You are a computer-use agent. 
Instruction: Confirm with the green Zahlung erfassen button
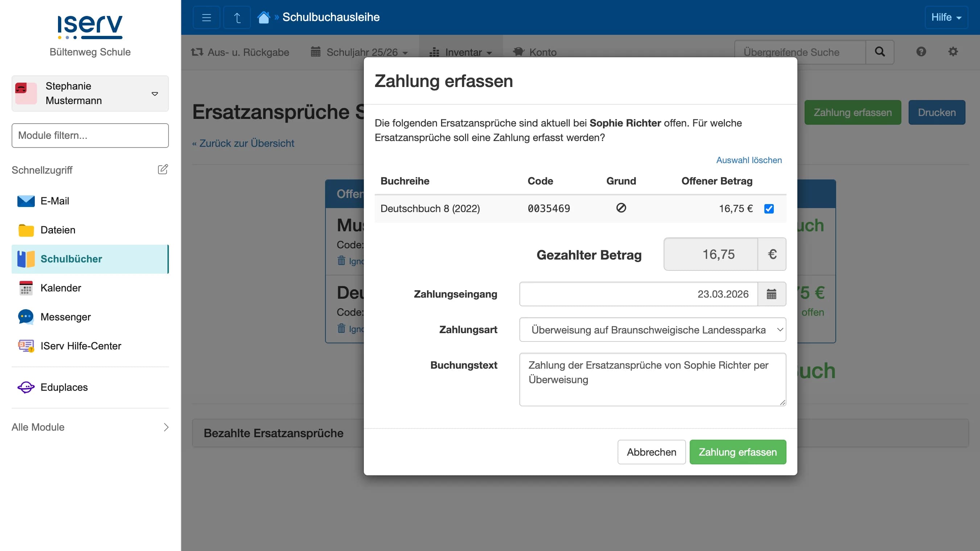737,452
